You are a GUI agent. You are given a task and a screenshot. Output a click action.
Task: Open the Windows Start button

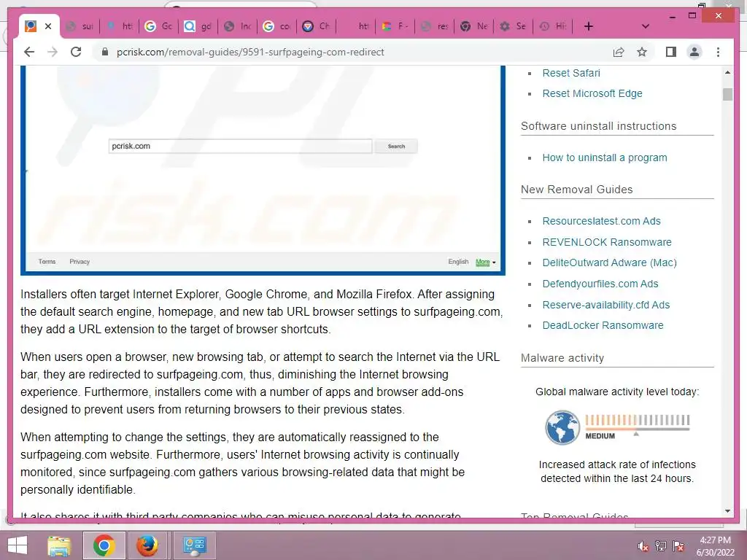click(x=18, y=545)
